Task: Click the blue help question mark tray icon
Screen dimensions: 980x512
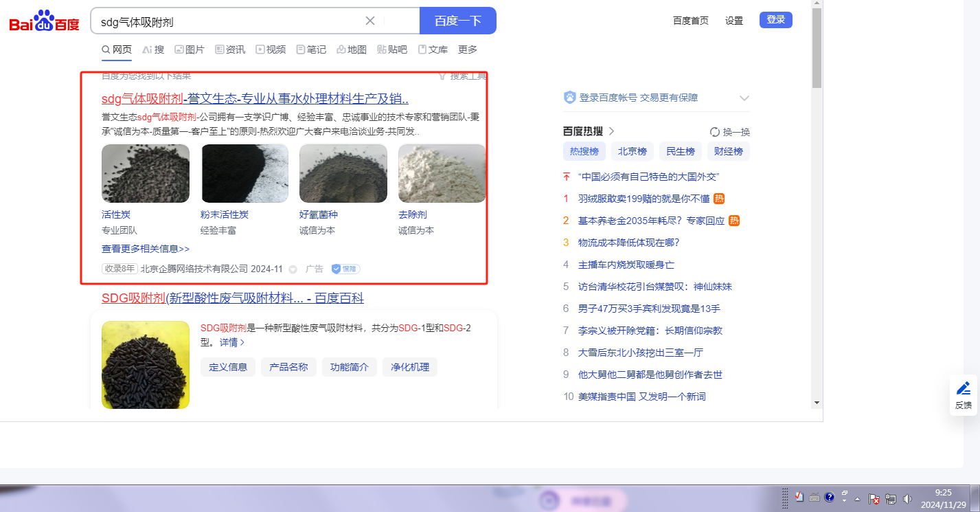Action: 829,497
